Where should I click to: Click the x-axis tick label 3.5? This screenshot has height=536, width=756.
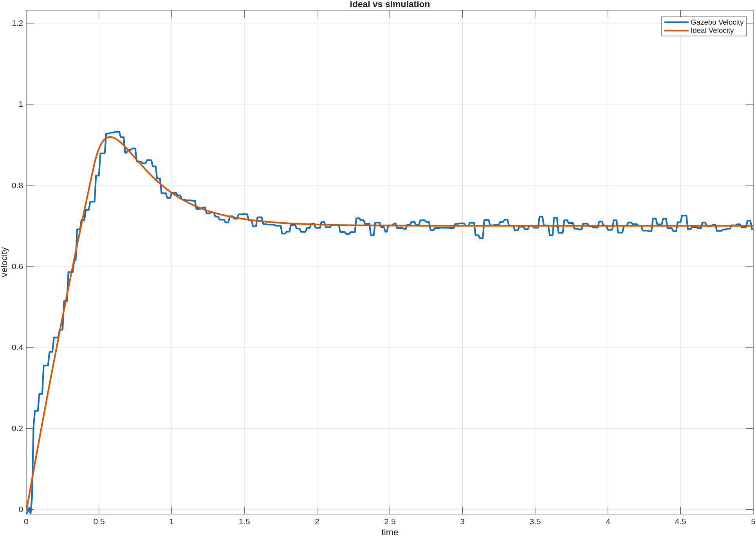click(535, 522)
